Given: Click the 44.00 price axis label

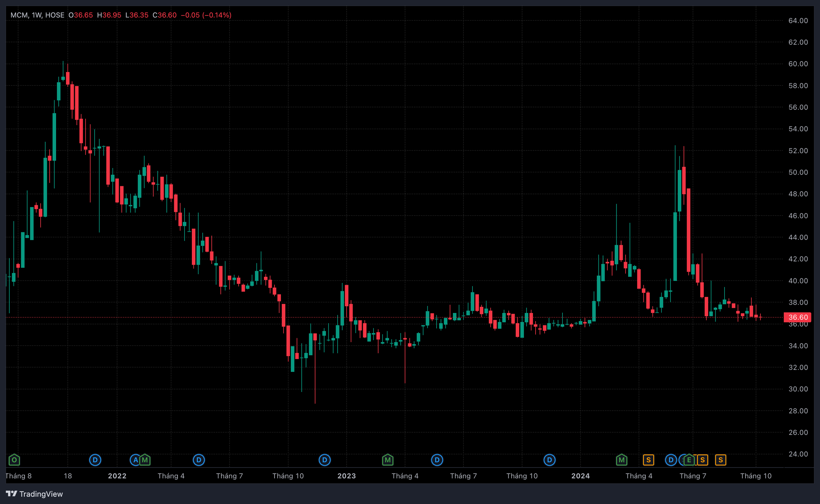Looking at the screenshot, I should 798,237.
